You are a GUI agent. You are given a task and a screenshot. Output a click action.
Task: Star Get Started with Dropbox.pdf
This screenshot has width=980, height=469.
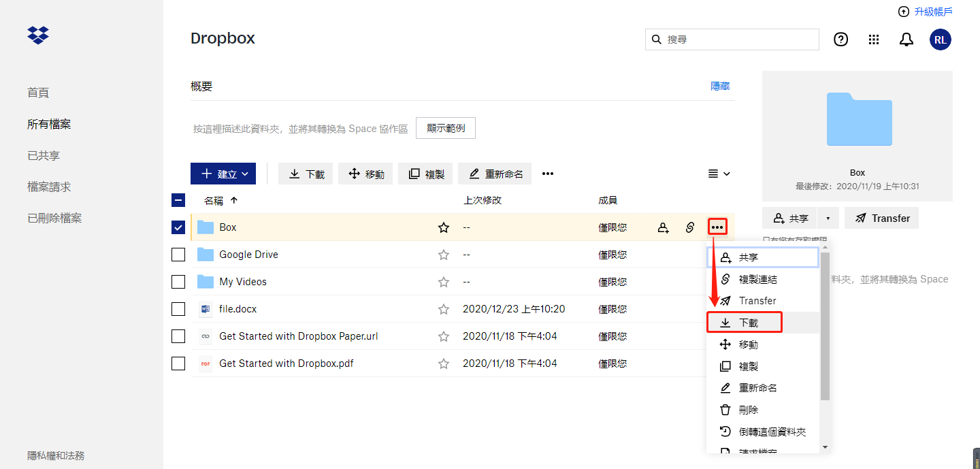[x=444, y=363]
